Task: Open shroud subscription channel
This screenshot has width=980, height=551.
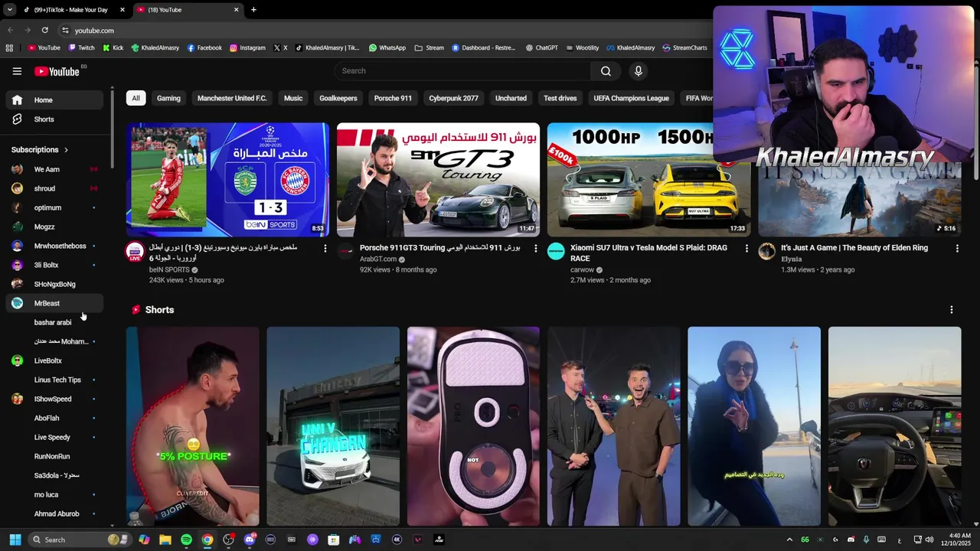Action: tap(54, 188)
